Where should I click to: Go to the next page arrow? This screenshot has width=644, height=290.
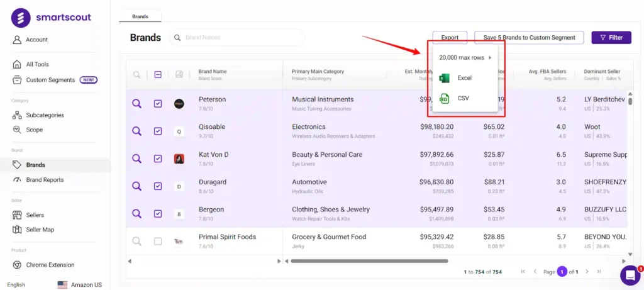[x=587, y=272]
